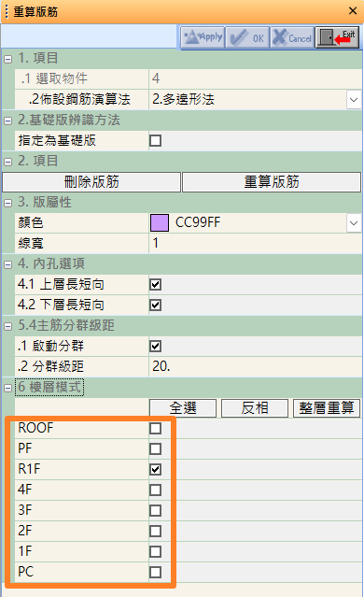Click the 線寬 property label
This screenshot has height=597, width=364.
tap(31, 243)
